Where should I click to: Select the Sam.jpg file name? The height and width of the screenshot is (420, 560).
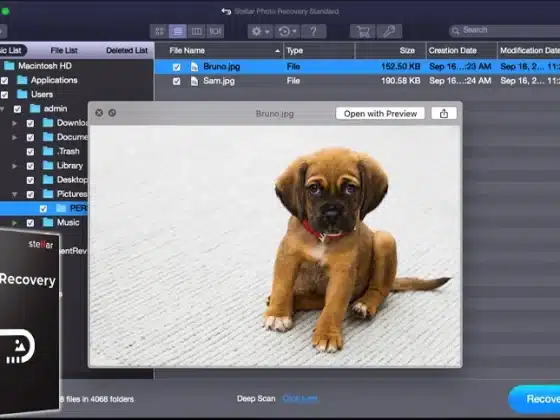click(219, 81)
